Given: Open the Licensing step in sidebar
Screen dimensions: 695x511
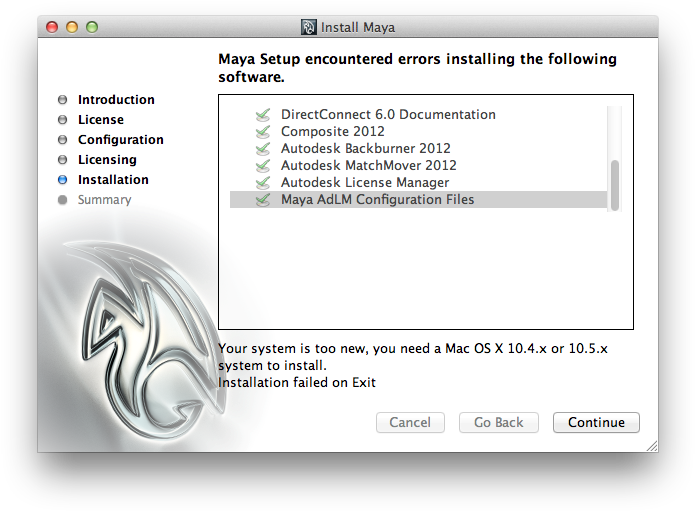Looking at the screenshot, I should [x=107, y=160].
